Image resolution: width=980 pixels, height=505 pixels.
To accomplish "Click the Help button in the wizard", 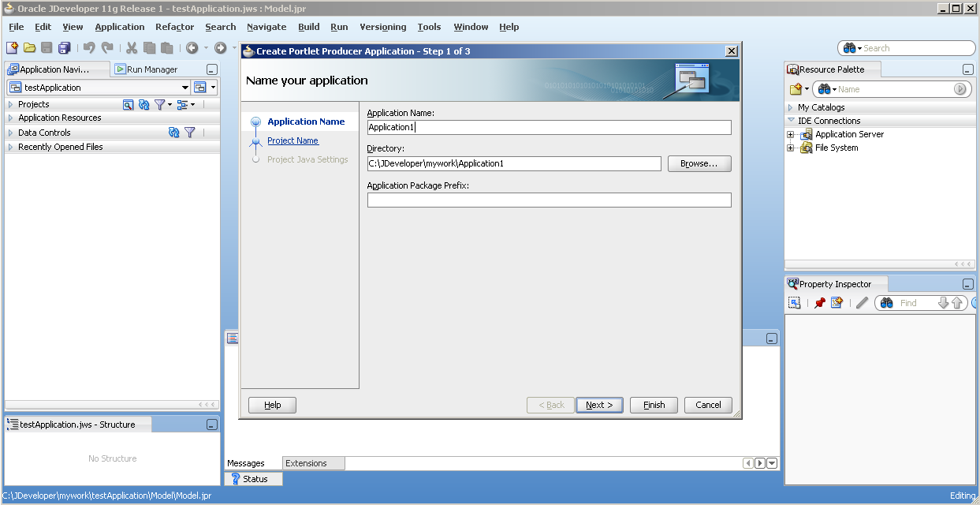I will 273,405.
